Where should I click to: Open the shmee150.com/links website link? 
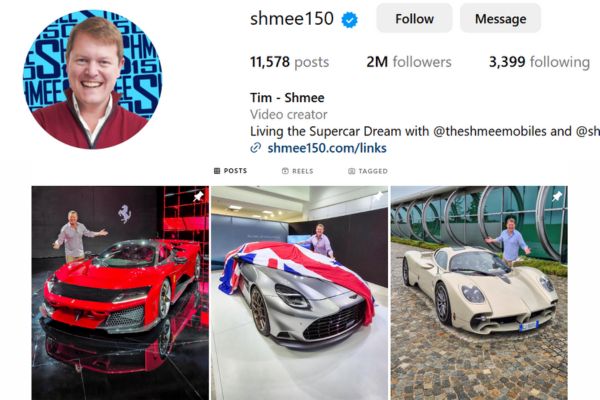tap(327, 148)
